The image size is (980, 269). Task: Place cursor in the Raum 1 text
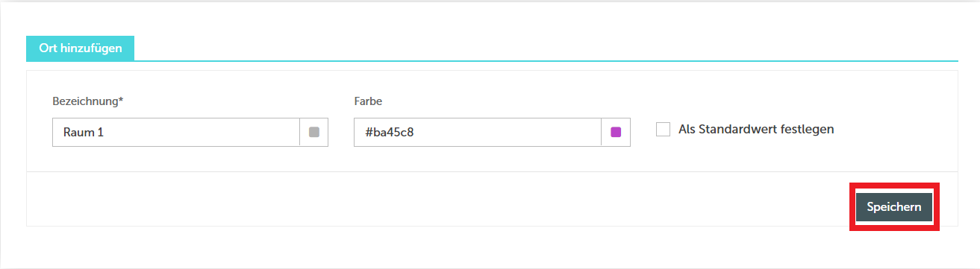pyautogui.click(x=84, y=132)
